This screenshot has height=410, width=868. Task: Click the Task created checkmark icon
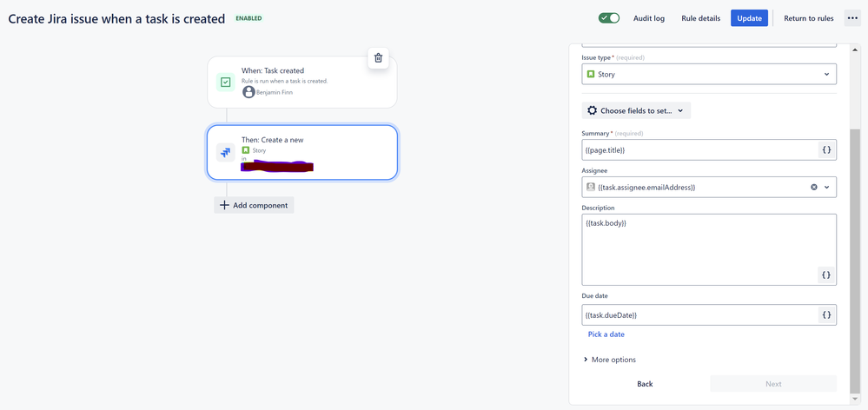(x=225, y=83)
